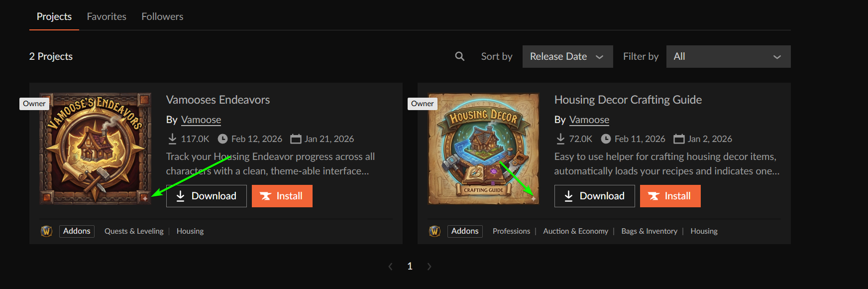This screenshot has height=289, width=868.
Task: Click WoW game icon under Housing Decor card
Action: [434, 231]
